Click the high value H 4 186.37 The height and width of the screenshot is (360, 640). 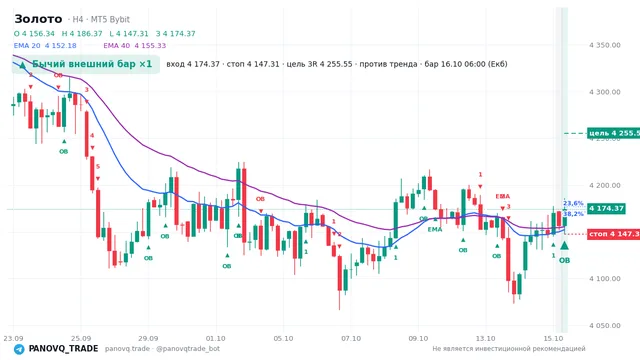82,33
